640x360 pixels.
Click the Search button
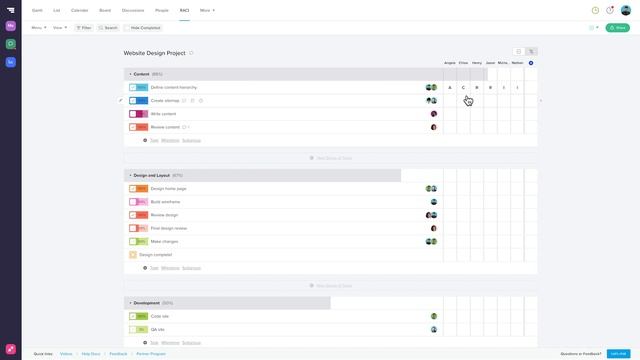108,28
